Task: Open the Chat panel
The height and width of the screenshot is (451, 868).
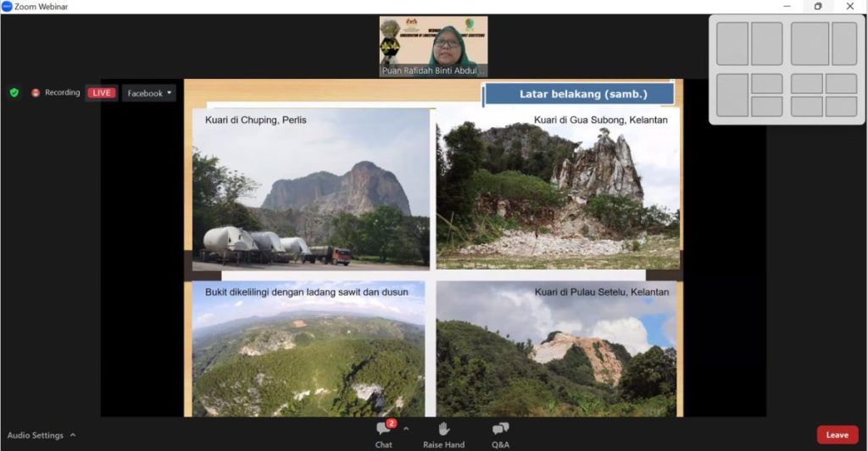Action: tap(384, 435)
